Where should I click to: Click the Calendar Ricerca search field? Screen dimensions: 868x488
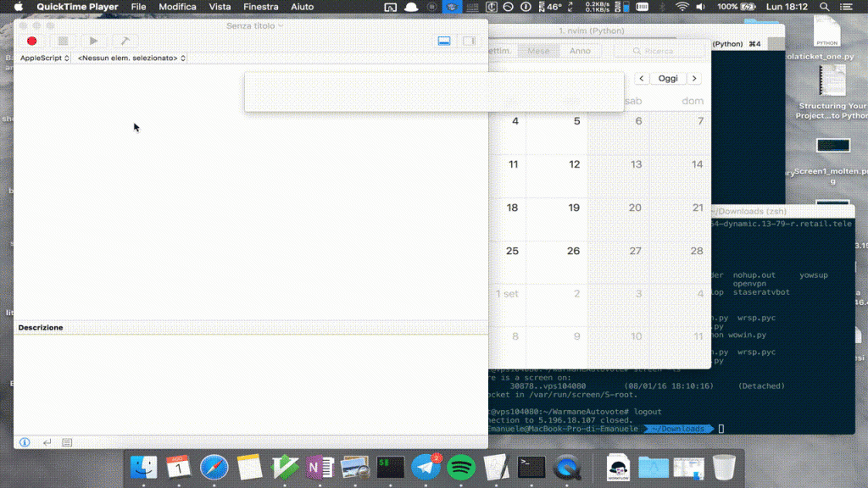pyautogui.click(x=665, y=51)
